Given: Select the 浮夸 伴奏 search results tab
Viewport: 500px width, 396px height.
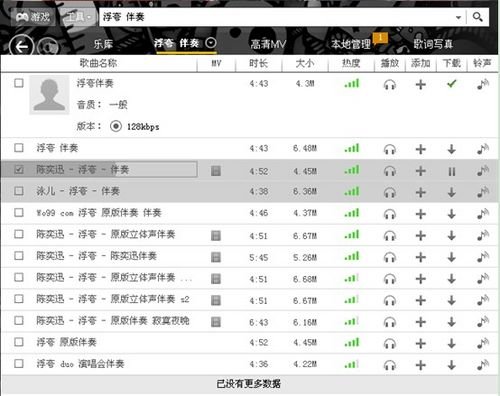Looking at the screenshot, I should [177, 43].
